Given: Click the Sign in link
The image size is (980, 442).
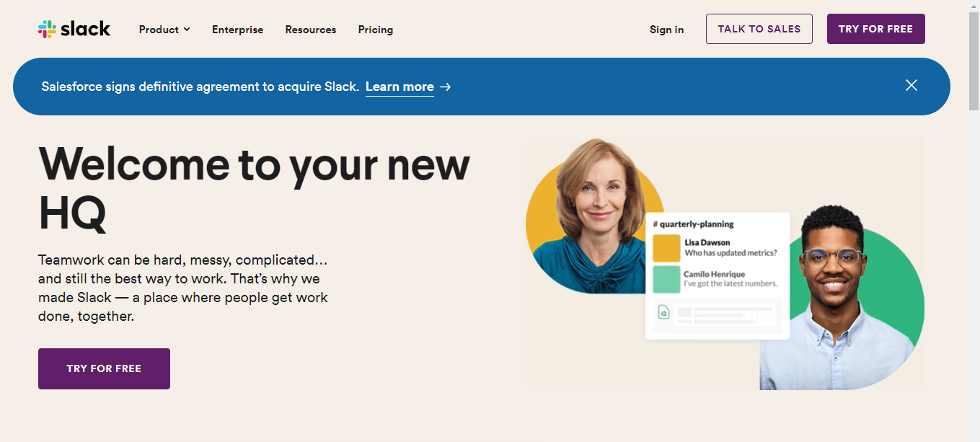Looking at the screenshot, I should click(x=666, y=30).
